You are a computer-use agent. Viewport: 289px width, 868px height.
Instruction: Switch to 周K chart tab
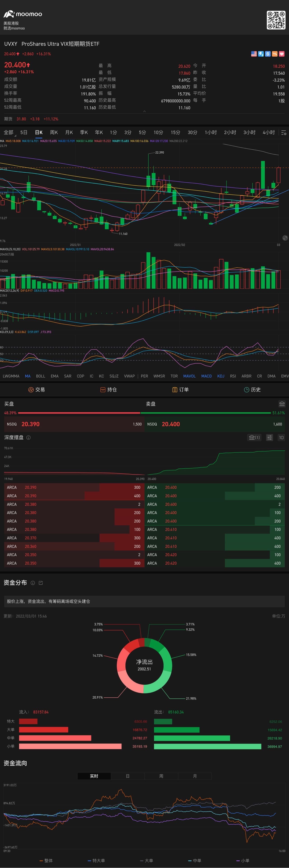coord(54,132)
